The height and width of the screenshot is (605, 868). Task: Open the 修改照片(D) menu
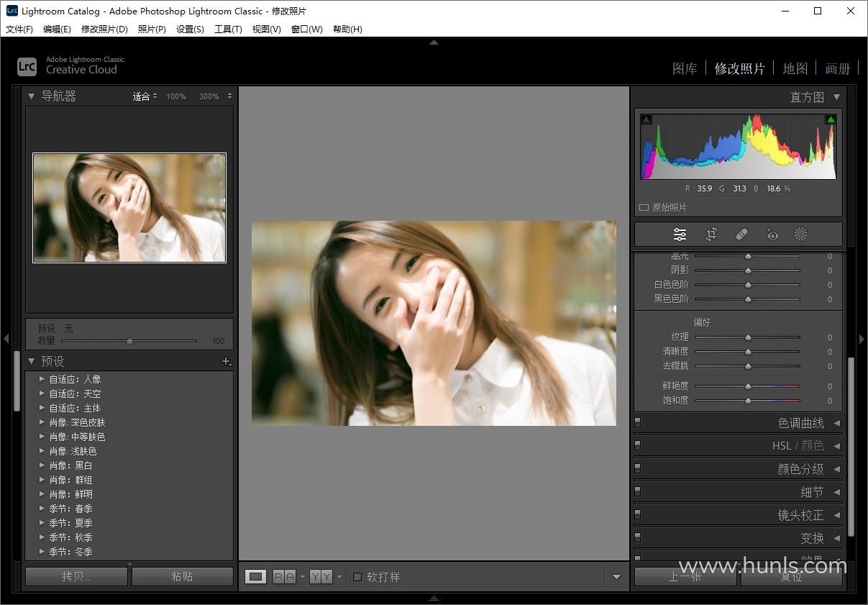coord(104,29)
